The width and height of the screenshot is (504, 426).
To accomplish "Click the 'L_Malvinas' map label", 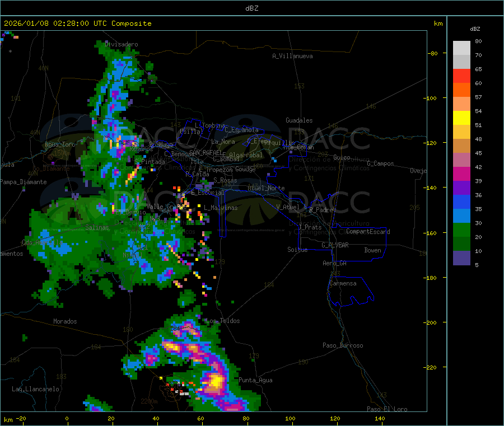I will 221,208.
